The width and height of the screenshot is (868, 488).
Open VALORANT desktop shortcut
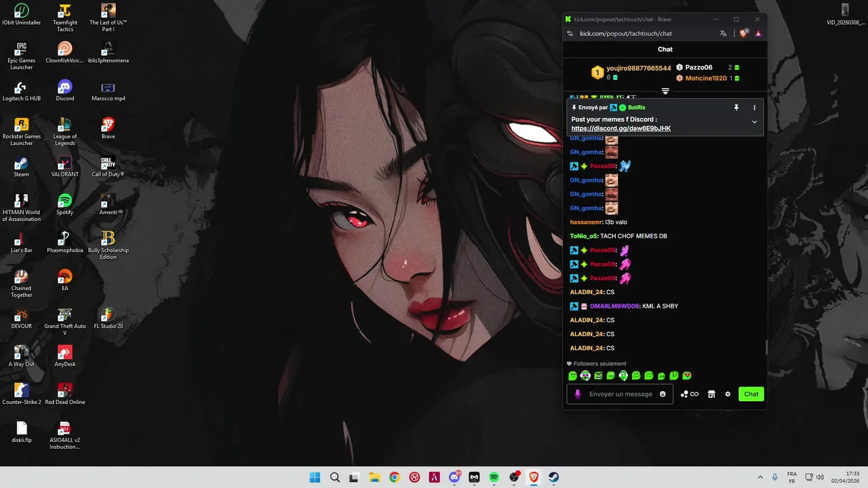pyautogui.click(x=65, y=167)
